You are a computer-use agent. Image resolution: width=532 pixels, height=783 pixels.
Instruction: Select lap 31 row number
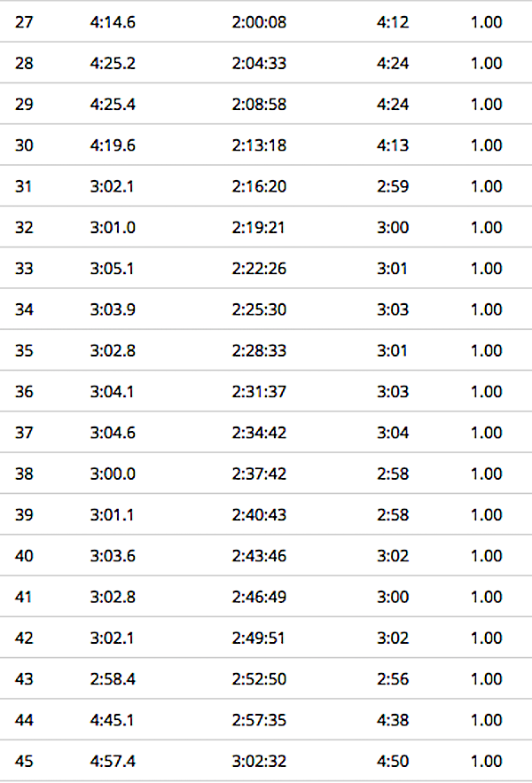(23, 186)
